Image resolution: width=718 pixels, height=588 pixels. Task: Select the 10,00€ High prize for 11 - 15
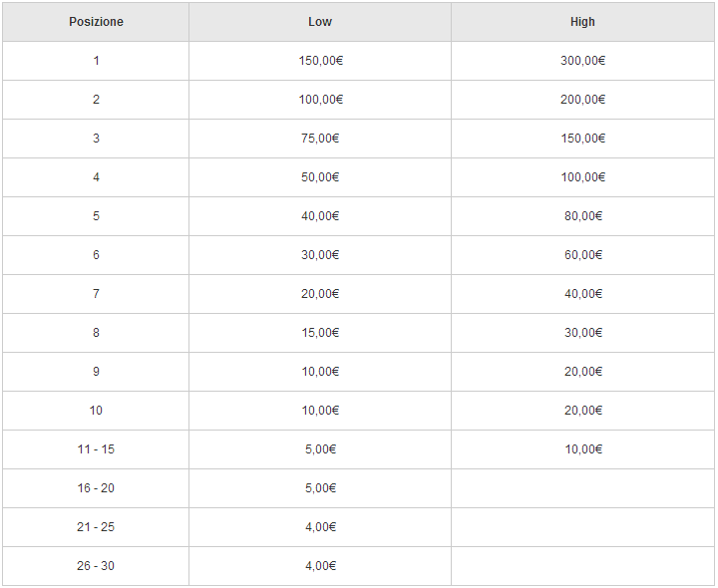[582, 449]
